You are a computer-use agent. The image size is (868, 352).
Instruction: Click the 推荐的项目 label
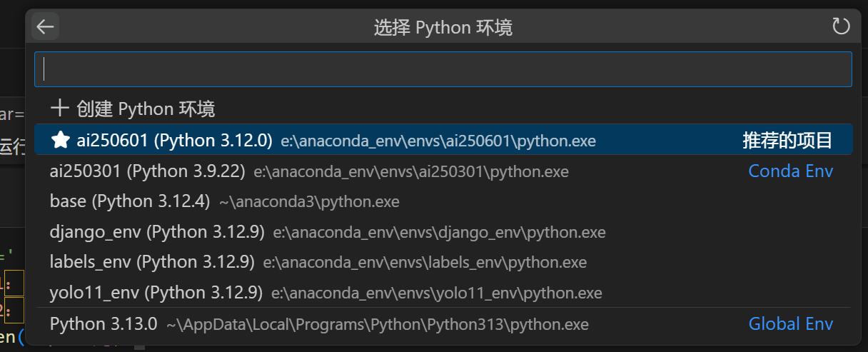[788, 141]
